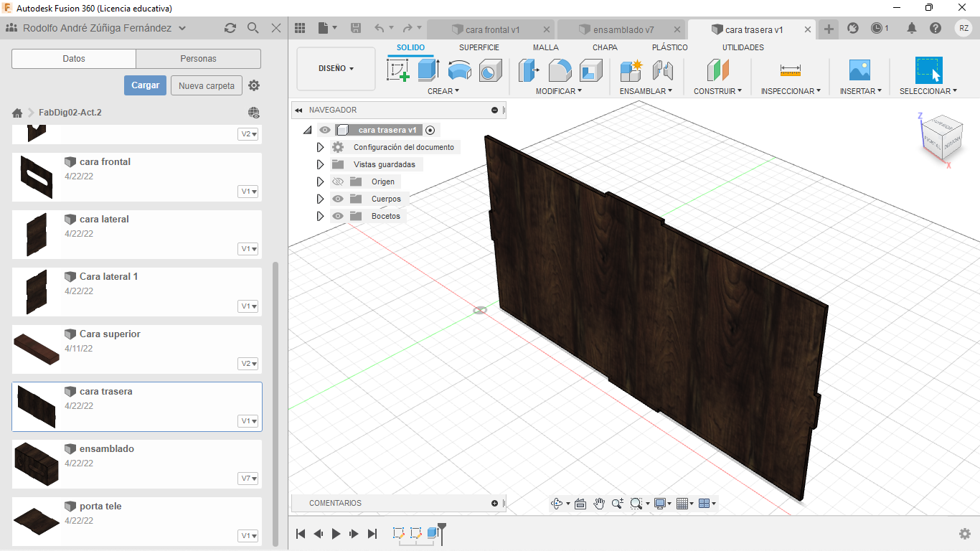Click the Press Pull tool icon
The image size is (980, 551).
(529, 70)
